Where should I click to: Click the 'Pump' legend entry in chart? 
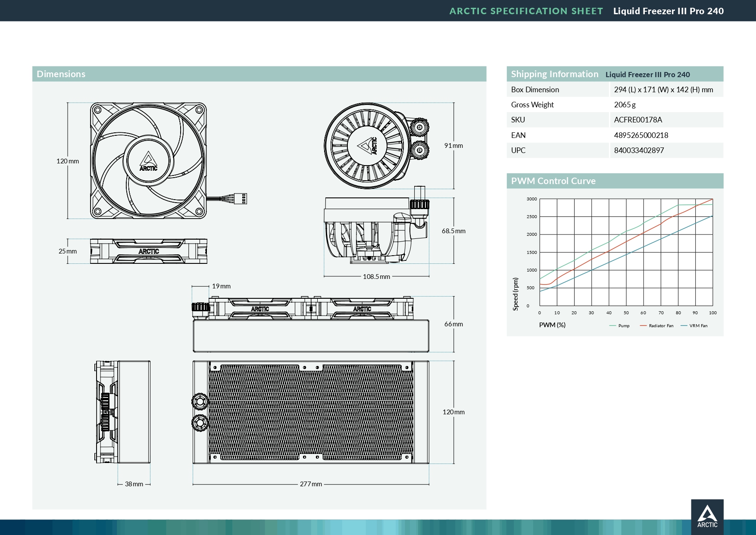[x=619, y=326]
